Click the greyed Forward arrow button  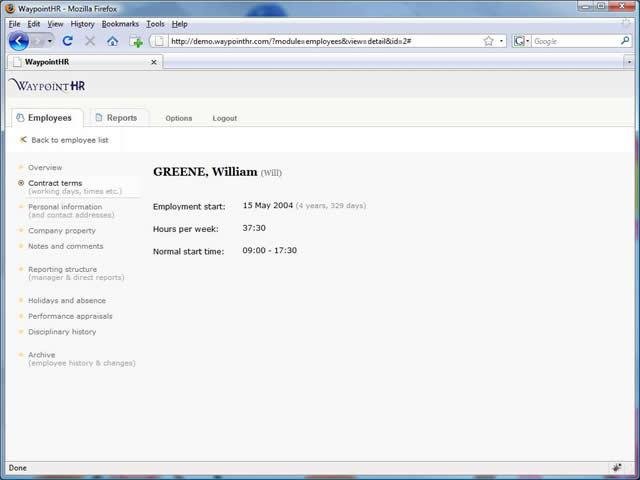click(38, 41)
